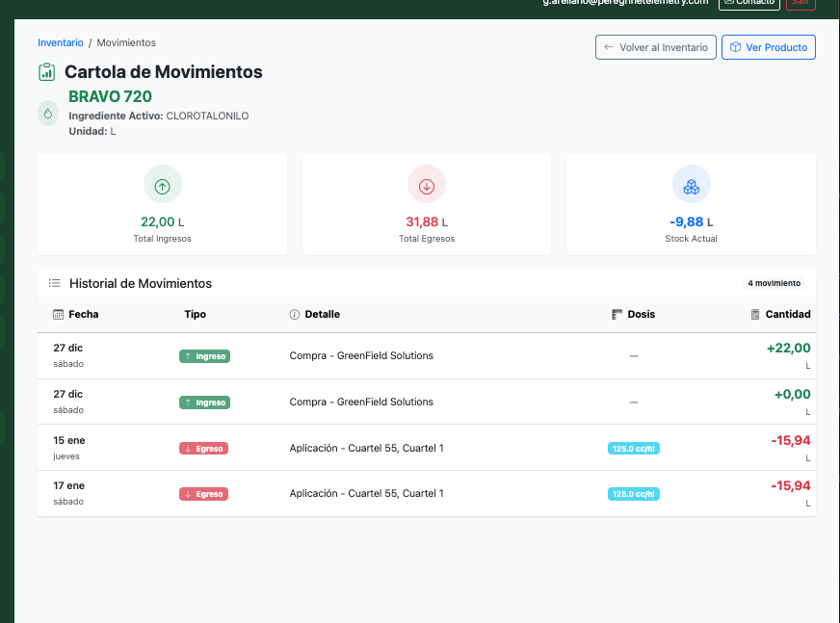840x623 pixels.
Task: Click the ruler icon in Dosis header
Action: 617,315
